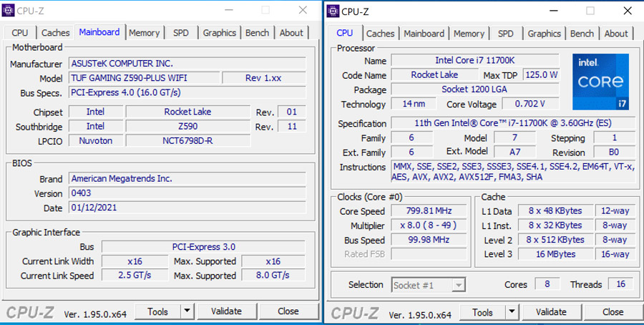Open the Caches tab in the left window
Screen dimensions: 644x325
pos(55,33)
